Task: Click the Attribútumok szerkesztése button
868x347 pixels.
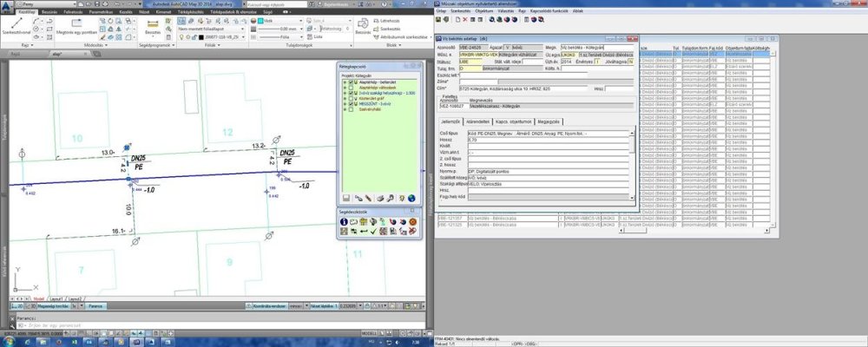Action: (404, 37)
